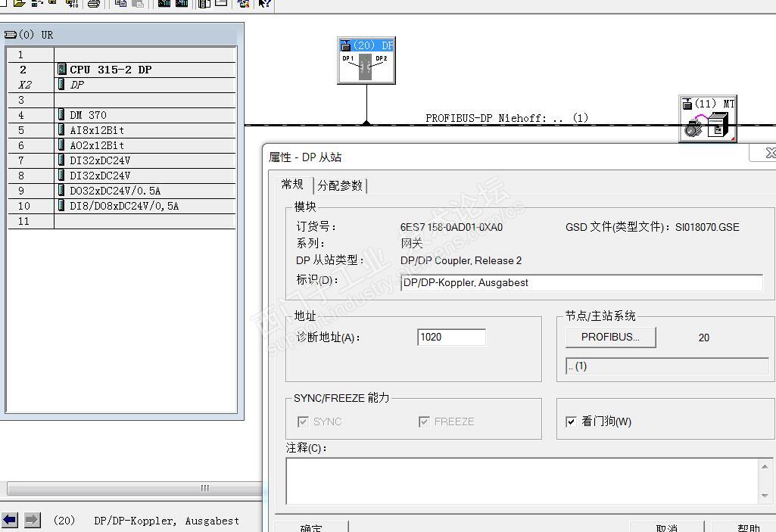Image resolution: width=776 pixels, height=532 pixels.
Task: Click the DI32xDC24V icon in slot 8
Action: 61,175
